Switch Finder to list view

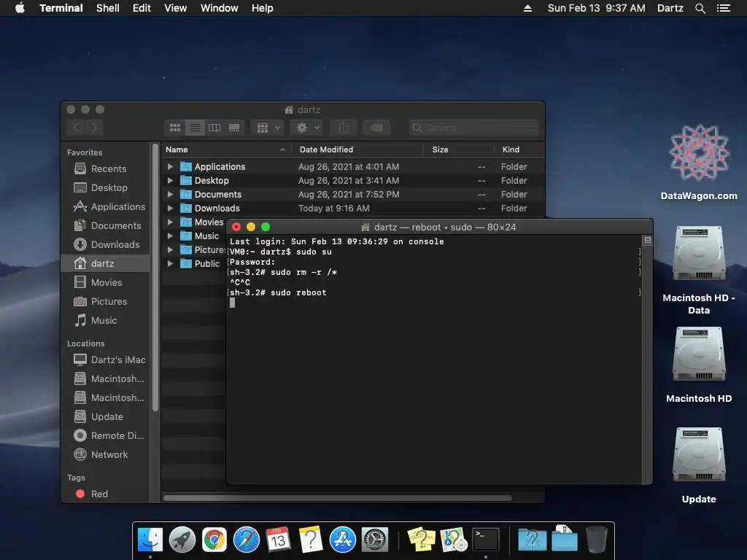coord(195,128)
